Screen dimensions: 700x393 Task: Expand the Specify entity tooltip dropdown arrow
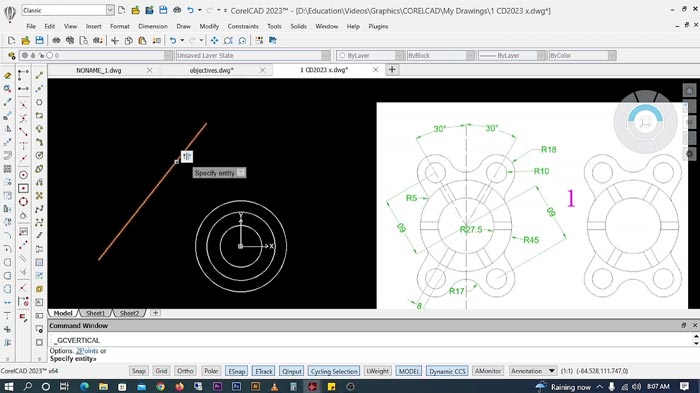241,173
